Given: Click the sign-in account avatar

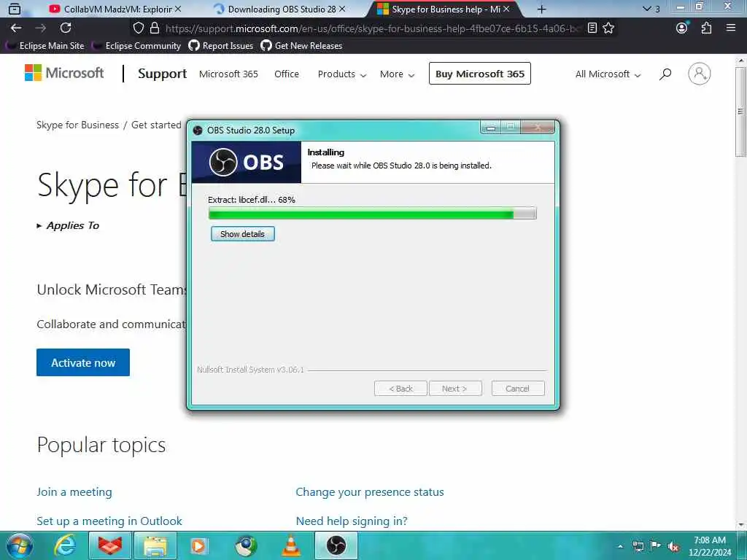Looking at the screenshot, I should coord(700,74).
